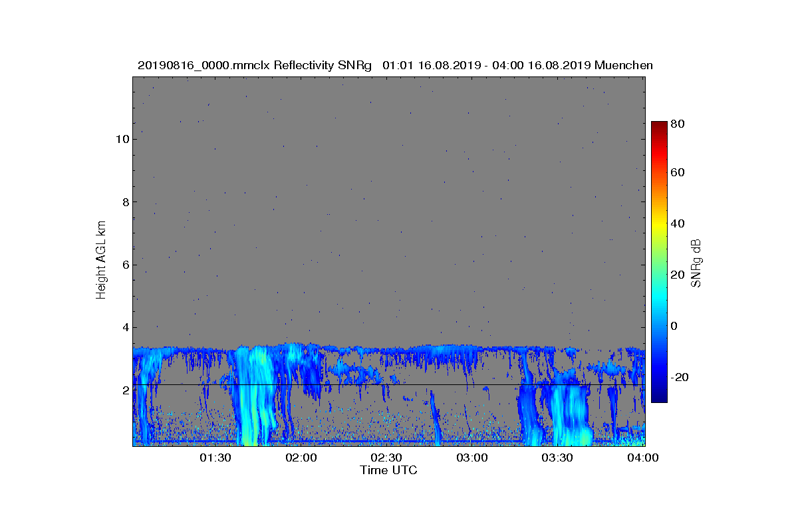The height and width of the screenshot is (532, 798).
Task: Click the height tick label 6
Action: click(124, 265)
